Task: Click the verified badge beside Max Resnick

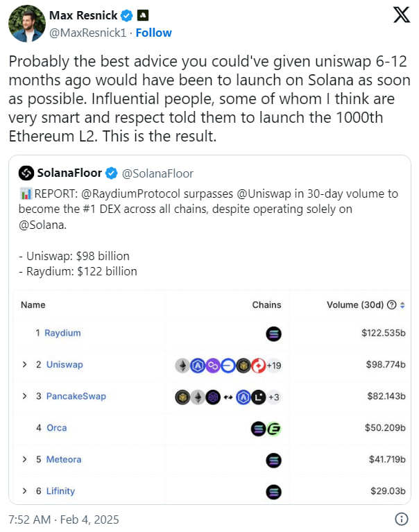Action: pos(127,16)
